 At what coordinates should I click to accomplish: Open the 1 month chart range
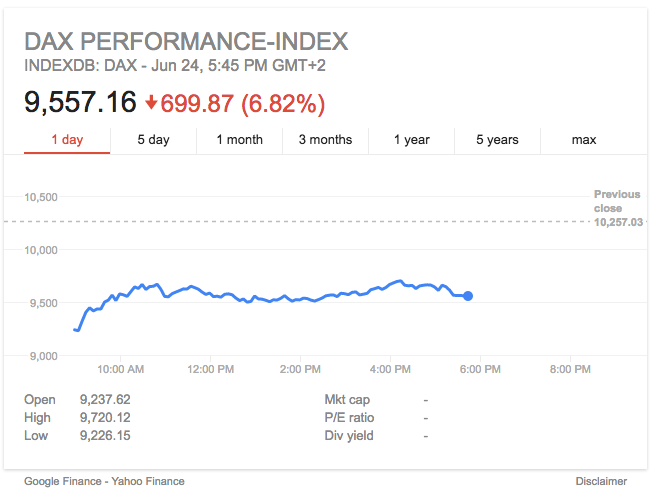coord(239,139)
